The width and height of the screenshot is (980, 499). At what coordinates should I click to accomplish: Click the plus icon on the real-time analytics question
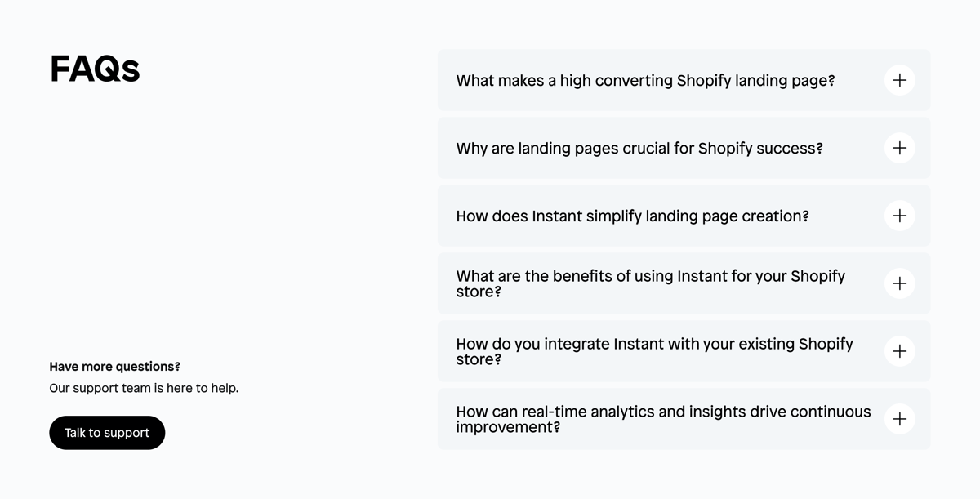coord(899,419)
